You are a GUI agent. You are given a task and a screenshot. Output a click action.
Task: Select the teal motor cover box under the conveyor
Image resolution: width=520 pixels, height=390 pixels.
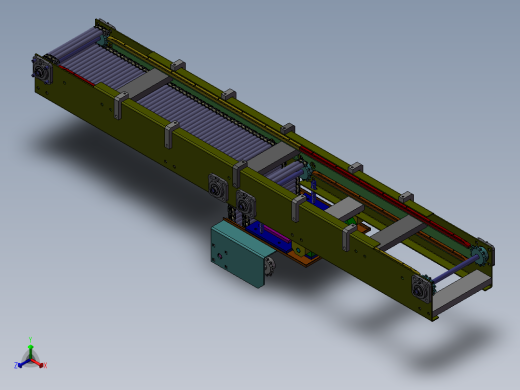[238, 253]
